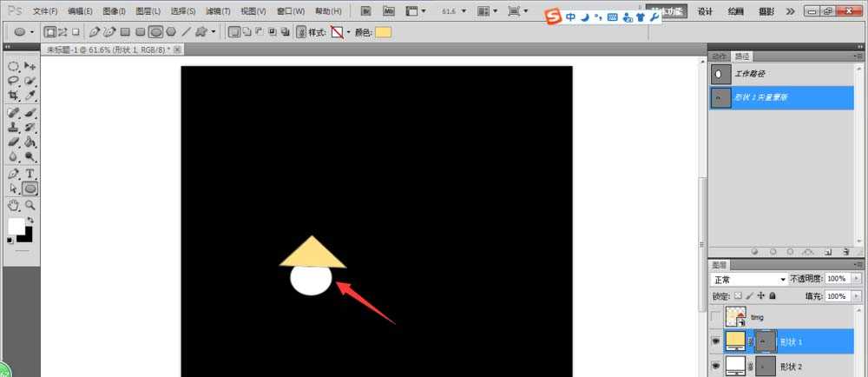This screenshot has width=868, height=377.
Task: Open the 图层(L) menu
Action: click(148, 11)
